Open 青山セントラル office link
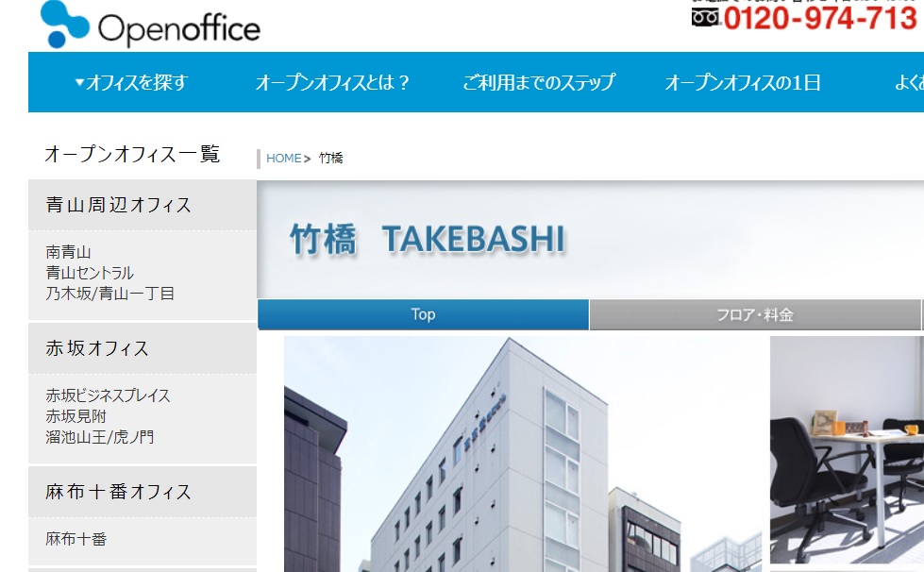924x572 pixels. coord(90,273)
